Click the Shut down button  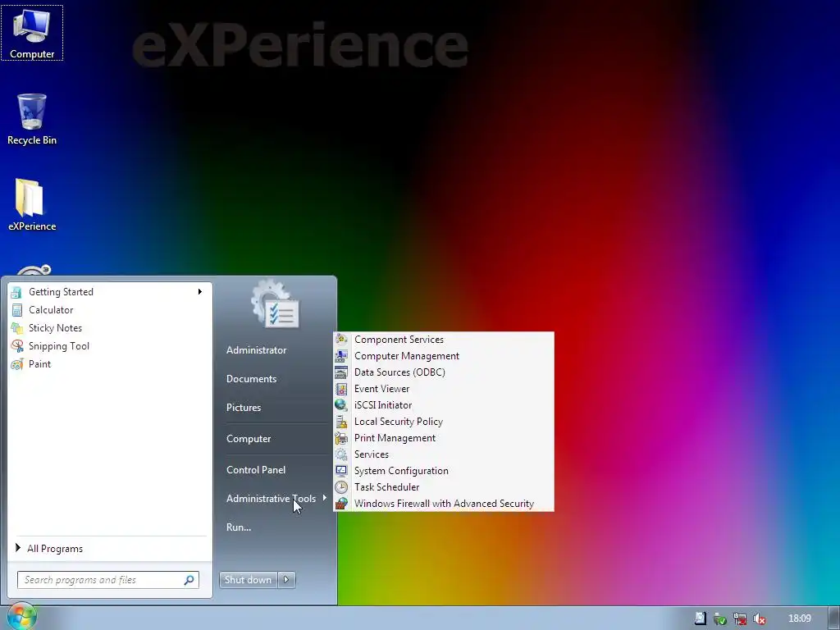pos(248,580)
